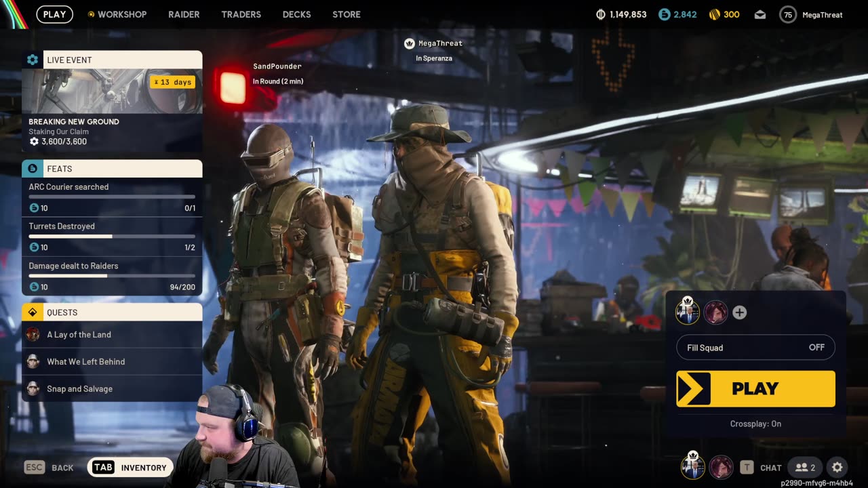This screenshot has height=488, width=868.
Task: Click the MegaThreat nameplate above the character
Action: tap(440, 43)
